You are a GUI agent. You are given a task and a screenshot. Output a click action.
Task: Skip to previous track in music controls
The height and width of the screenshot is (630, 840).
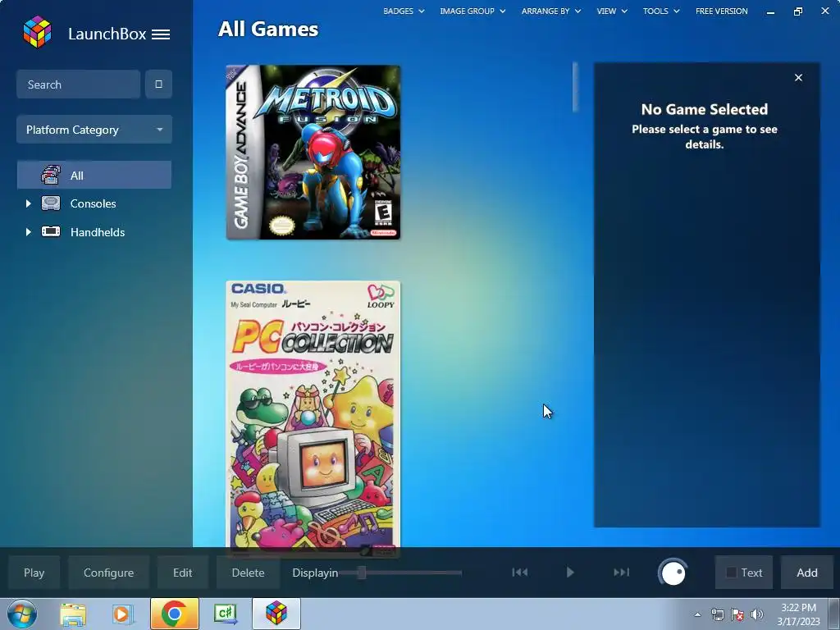[x=519, y=573]
